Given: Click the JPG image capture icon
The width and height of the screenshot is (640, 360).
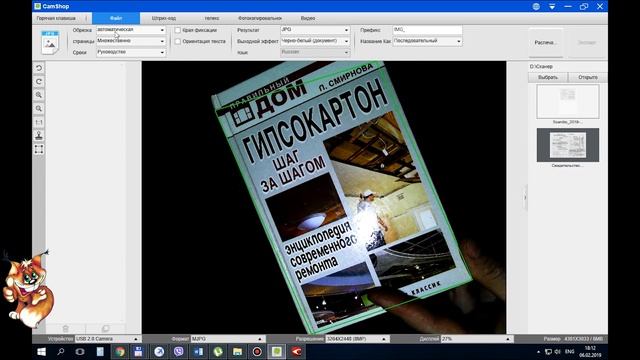Looking at the screenshot, I should [50, 42].
